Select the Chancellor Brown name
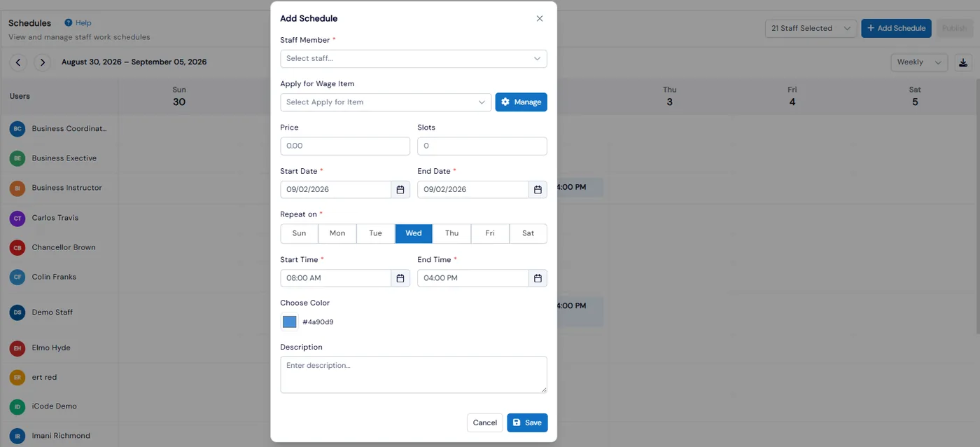 point(64,247)
